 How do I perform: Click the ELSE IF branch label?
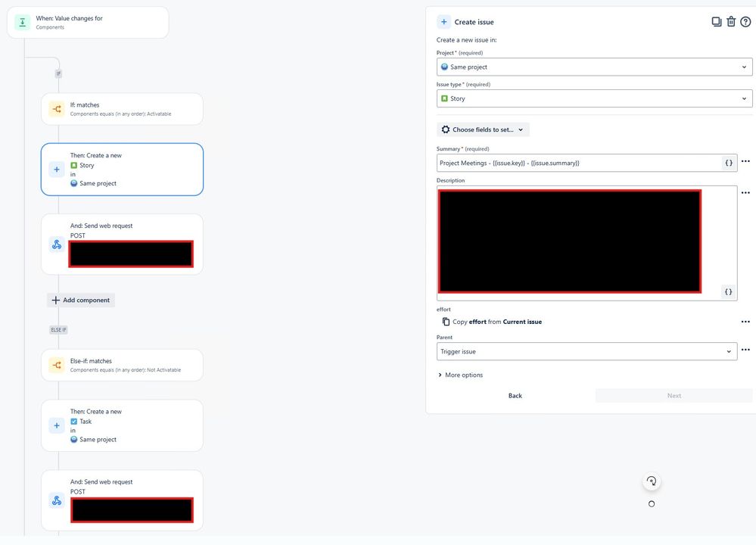[58, 330]
